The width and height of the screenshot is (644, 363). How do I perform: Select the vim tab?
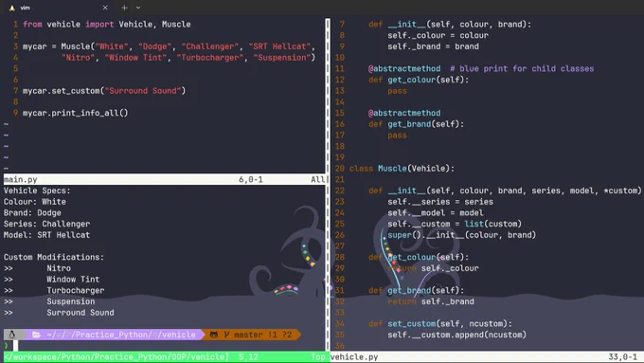[58, 8]
